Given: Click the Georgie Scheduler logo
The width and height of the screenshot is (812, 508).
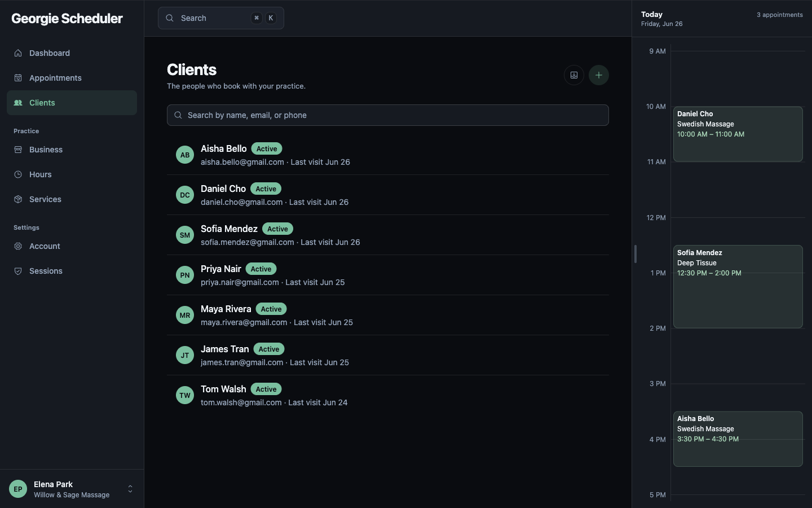Looking at the screenshot, I should 67,19.
